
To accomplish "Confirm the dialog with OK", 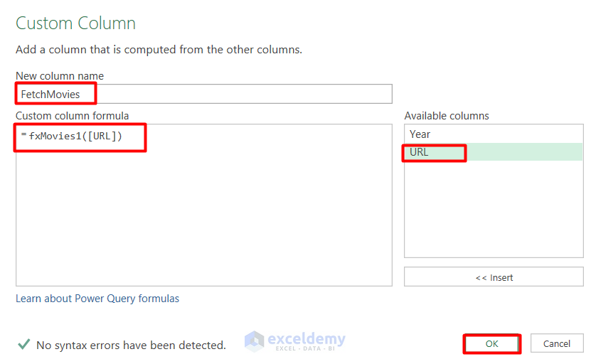I will (x=492, y=343).
